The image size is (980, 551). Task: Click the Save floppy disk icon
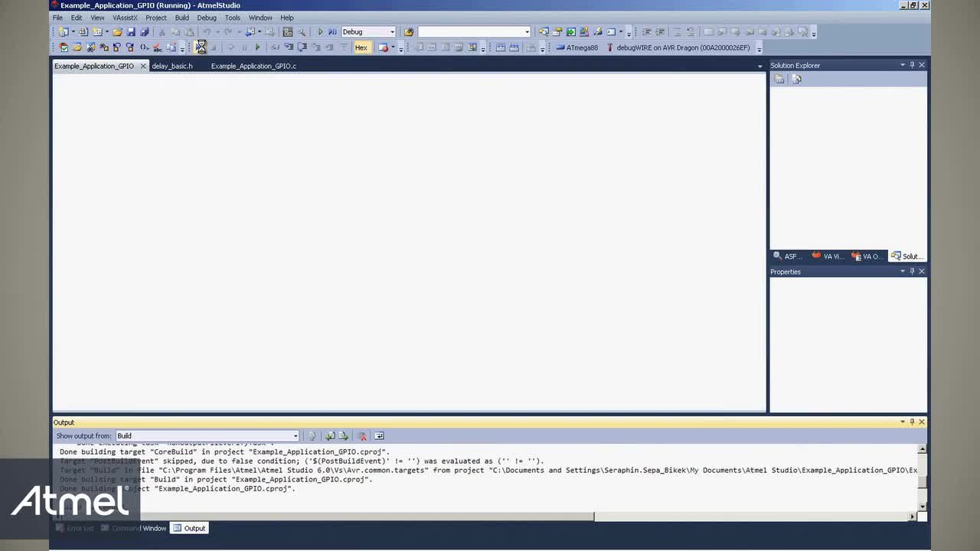click(131, 32)
